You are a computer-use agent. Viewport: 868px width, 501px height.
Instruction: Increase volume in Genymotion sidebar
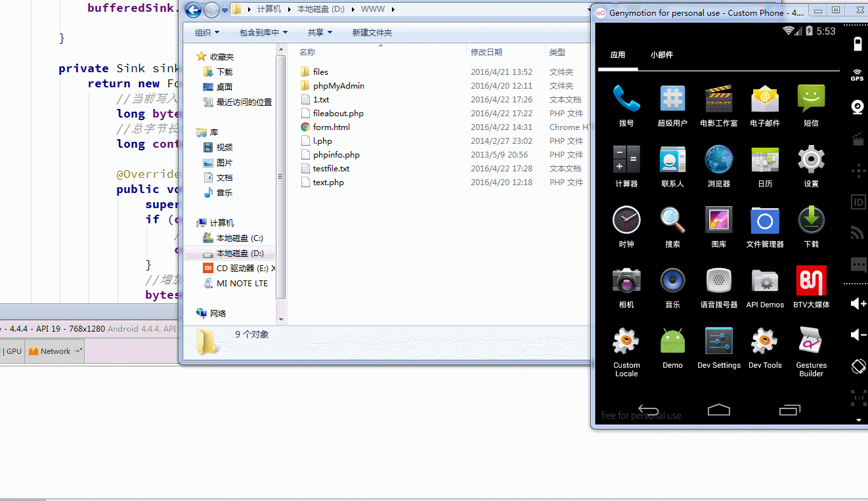point(858,303)
